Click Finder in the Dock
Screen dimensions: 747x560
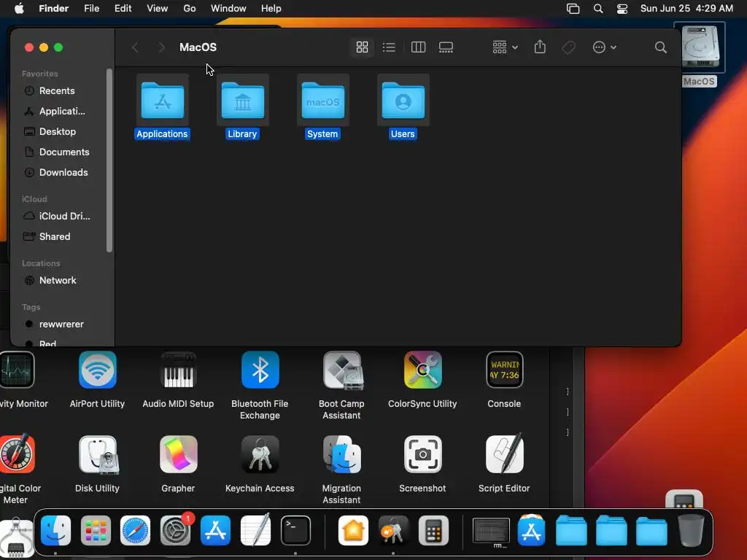point(55,531)
